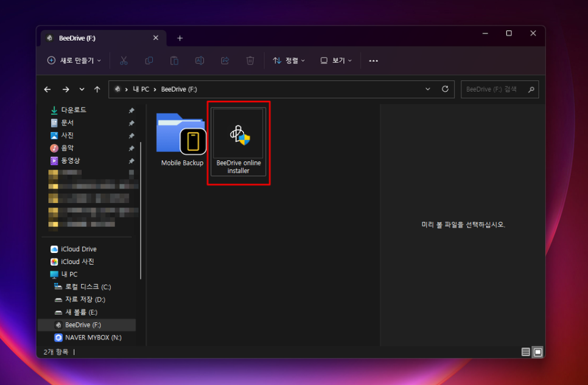Click the 2개 항목 status text
Screen dimensions: 588x385
(x=56, y=352)
